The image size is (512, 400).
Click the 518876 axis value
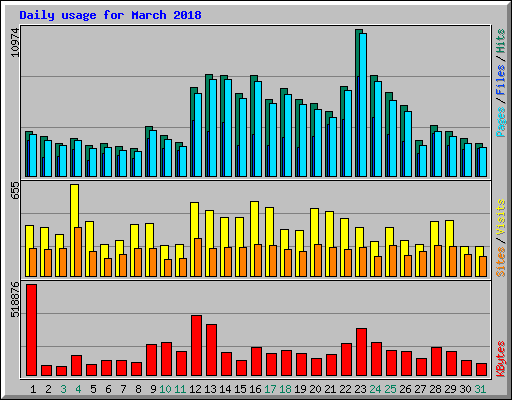coord(15,300)
